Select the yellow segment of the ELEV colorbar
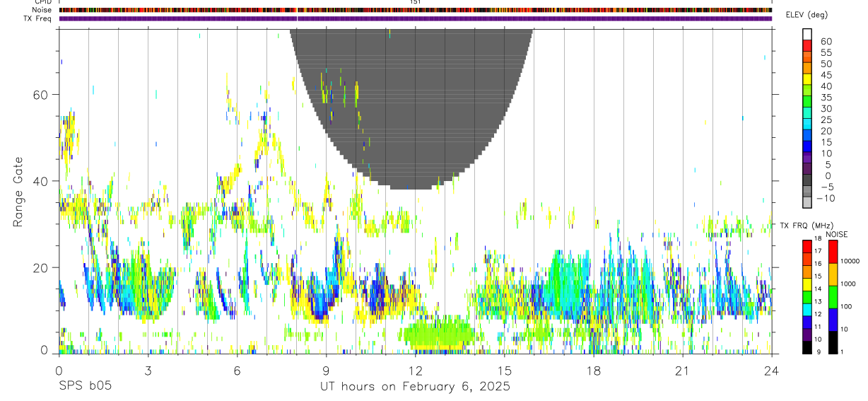868x401 pixels. pos(807,79)
